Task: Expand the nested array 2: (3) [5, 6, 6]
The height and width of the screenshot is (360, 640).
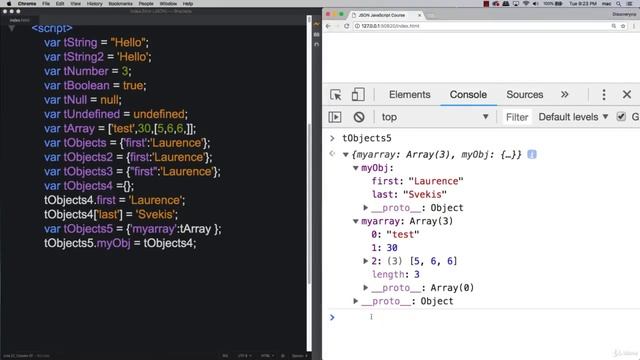Action: pos(366,261)
